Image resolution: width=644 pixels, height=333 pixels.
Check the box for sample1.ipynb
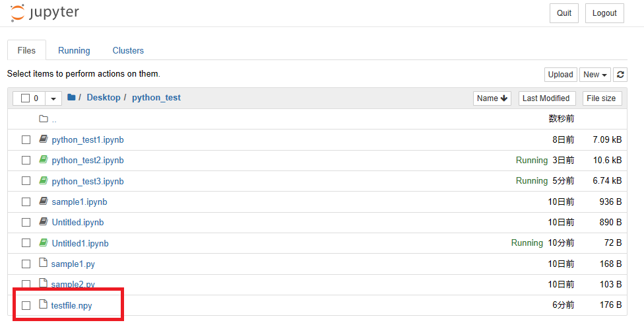pyautogui.click(x=26, y=202)
